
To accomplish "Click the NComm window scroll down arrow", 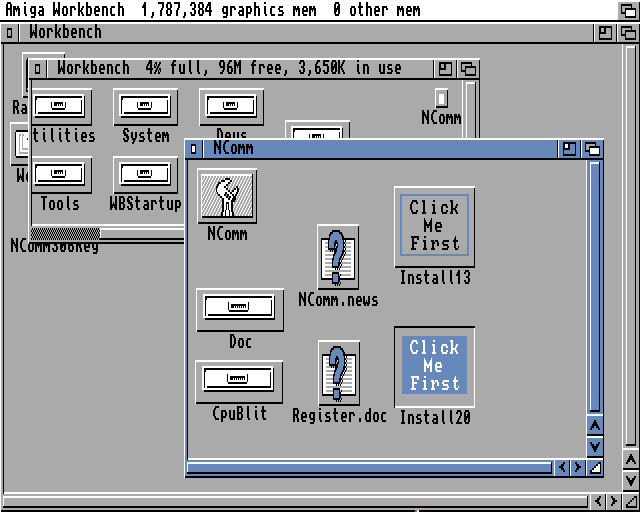I will click(x=595, y=446).
